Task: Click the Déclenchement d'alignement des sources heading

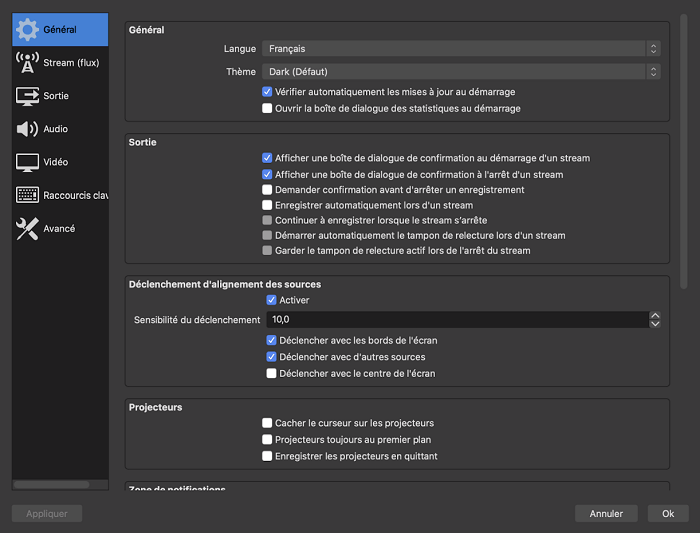Action: pyautogui.click(x=225, y=284)
